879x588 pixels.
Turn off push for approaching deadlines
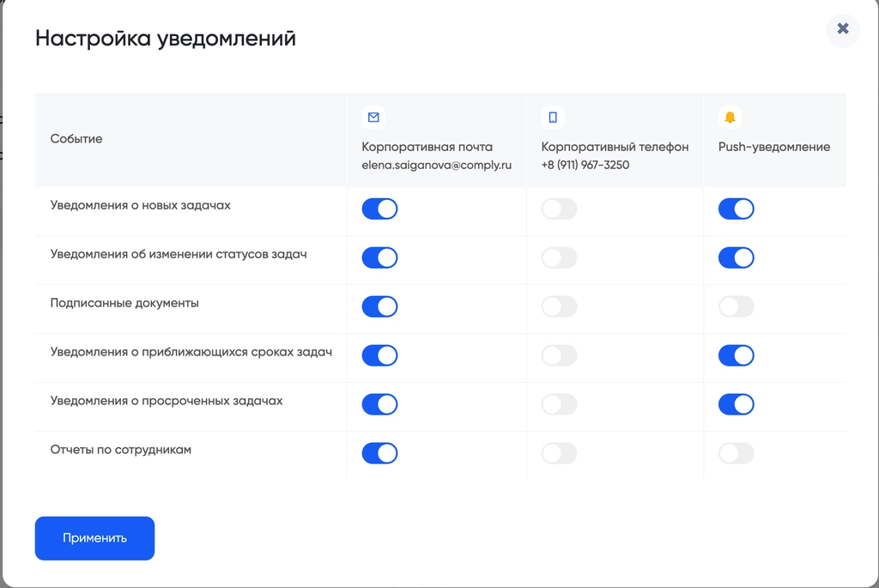tap(736, 355)
